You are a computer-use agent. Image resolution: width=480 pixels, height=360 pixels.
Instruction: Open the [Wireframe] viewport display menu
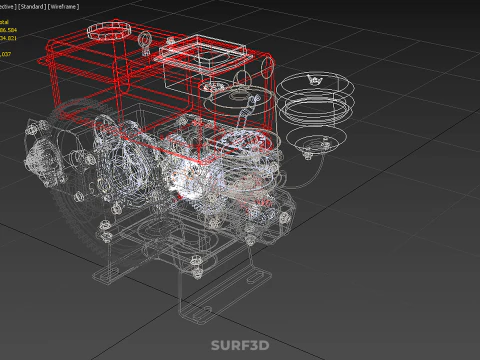(x=63, y=7)
